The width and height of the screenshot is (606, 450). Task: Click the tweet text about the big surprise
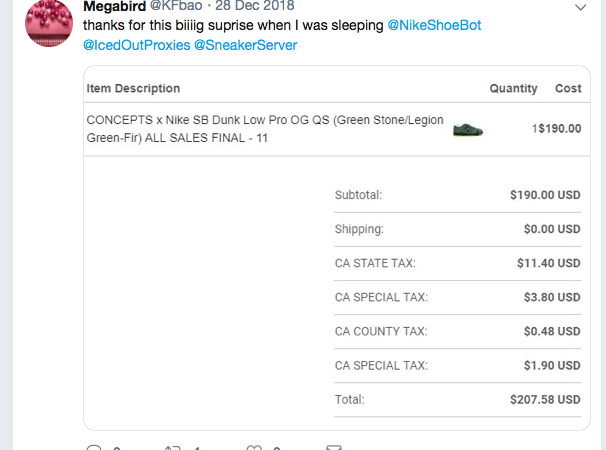pyautogui.click(x=233, y=23)
